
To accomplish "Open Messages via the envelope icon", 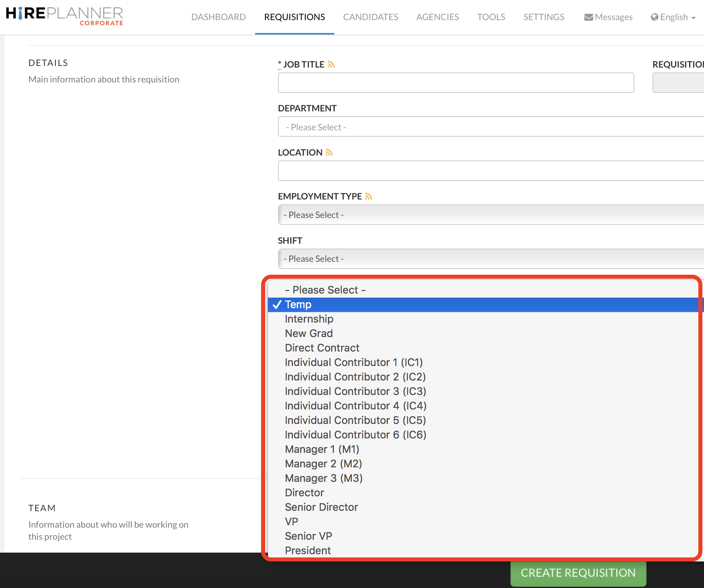I will [x=589, y=17].
